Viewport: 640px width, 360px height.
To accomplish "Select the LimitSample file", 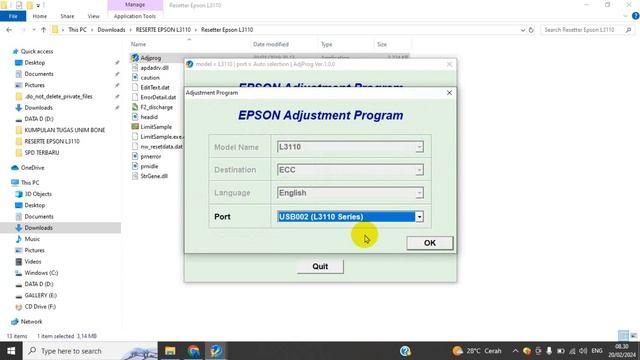I will pyautogui.click(x=156, y=127).
